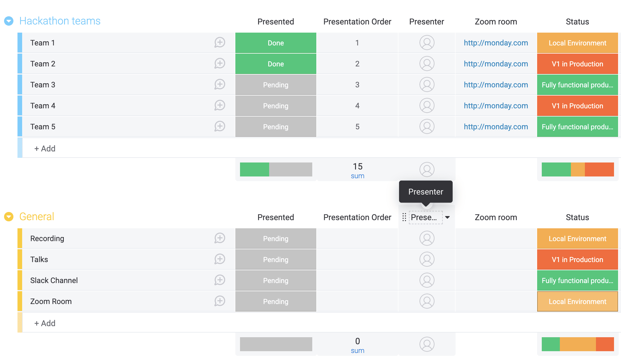
Task: Open Team 5 Zoom room link
Action: pyautogui.click(x=496, y=127)
